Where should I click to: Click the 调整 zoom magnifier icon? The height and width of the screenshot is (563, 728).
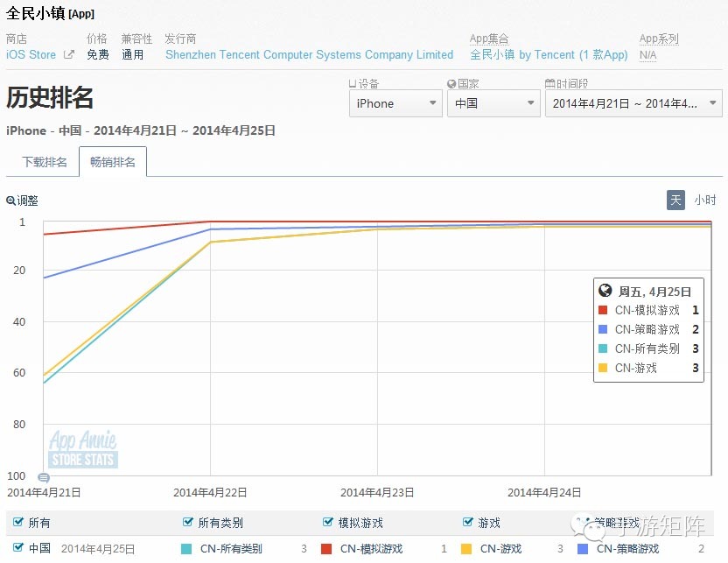10,201
